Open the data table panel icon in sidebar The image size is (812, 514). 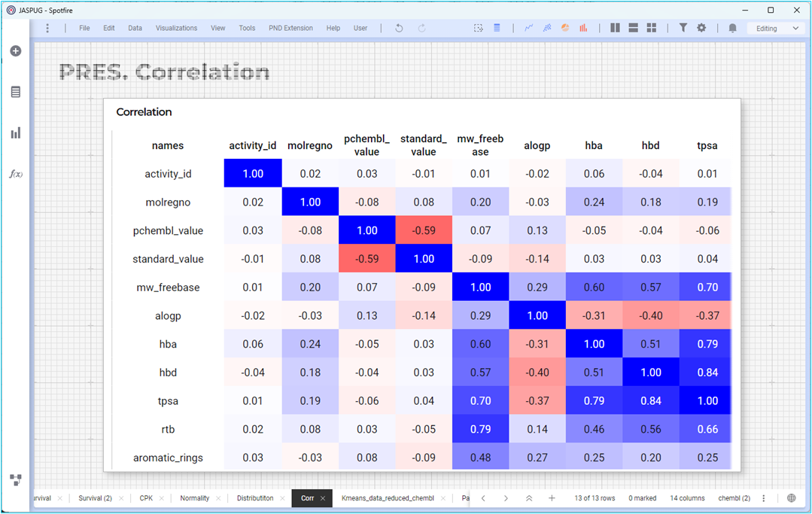coord(16,92)
